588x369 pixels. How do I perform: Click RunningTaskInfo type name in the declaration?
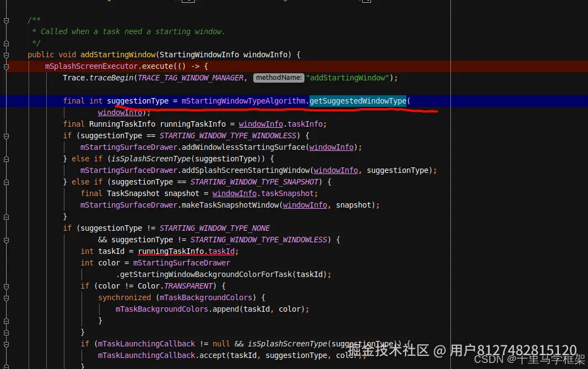coord(122,124)
